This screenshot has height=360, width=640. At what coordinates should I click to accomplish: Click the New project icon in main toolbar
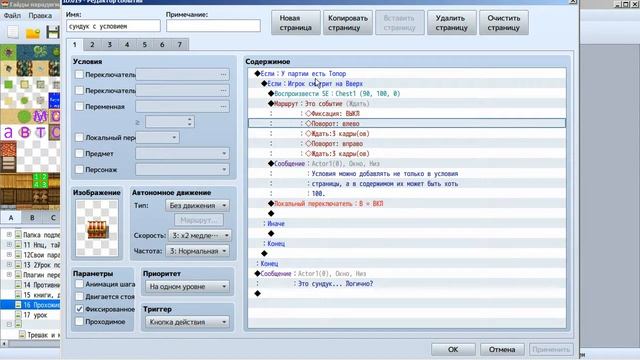[x=12, y=32]
